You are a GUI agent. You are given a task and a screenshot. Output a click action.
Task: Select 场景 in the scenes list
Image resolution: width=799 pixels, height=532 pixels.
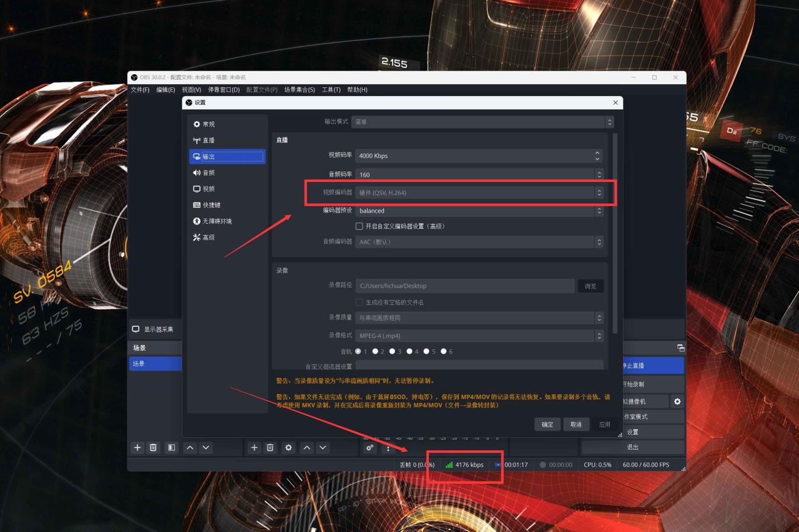tap(155, 364)
